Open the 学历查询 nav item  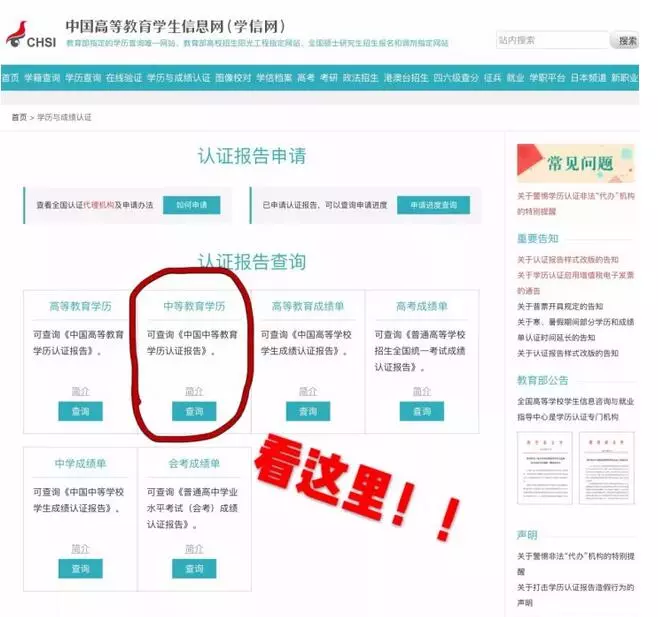(x=83, y=78)
